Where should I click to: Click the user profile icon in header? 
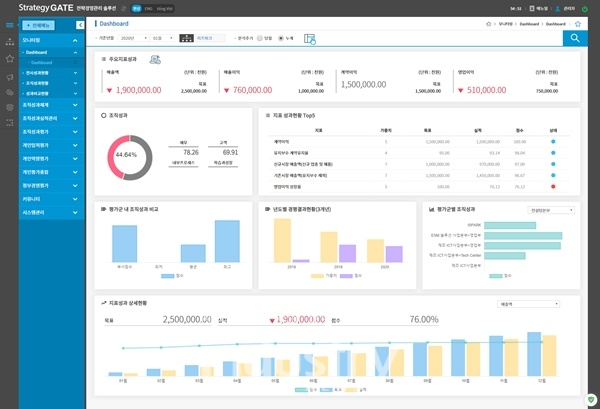[x=558, y=8]
